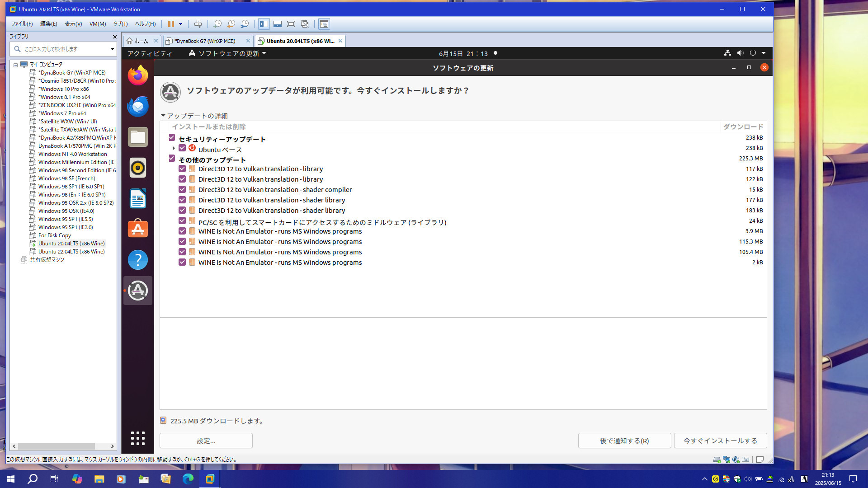
Task: Toggle the thumbnail bar view icon
Action: (x=278, y=24)
